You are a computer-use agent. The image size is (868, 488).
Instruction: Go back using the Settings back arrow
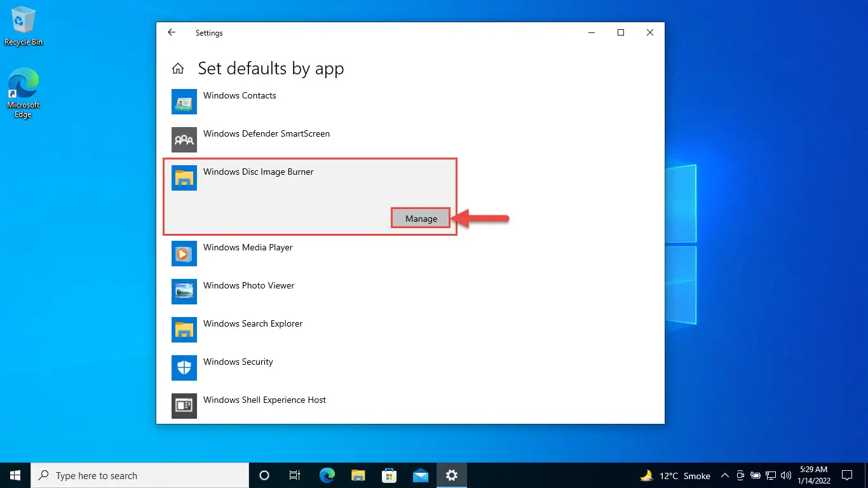[172, 32]
